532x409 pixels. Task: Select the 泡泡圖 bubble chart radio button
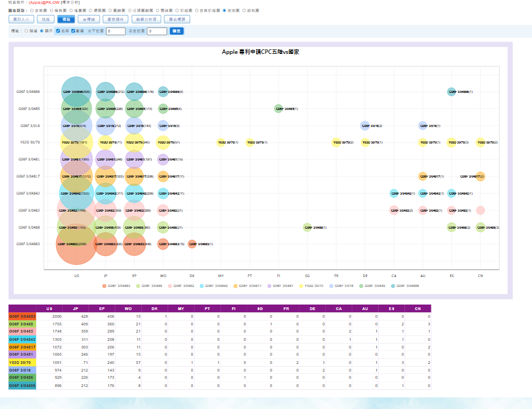224,10
